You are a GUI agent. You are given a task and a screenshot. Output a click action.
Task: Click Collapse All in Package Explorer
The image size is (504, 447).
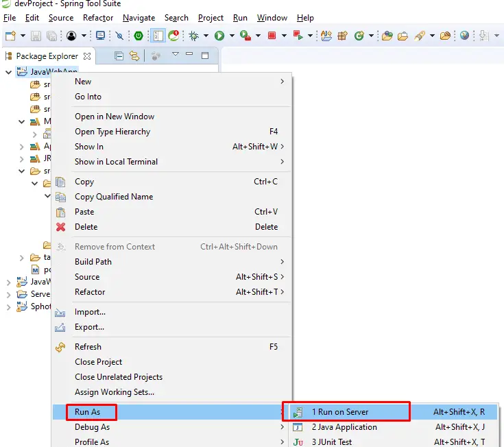[119, 56]
